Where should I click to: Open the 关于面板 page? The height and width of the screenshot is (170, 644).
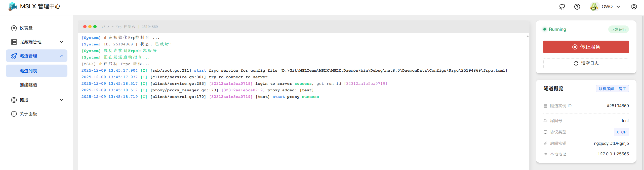28,114
